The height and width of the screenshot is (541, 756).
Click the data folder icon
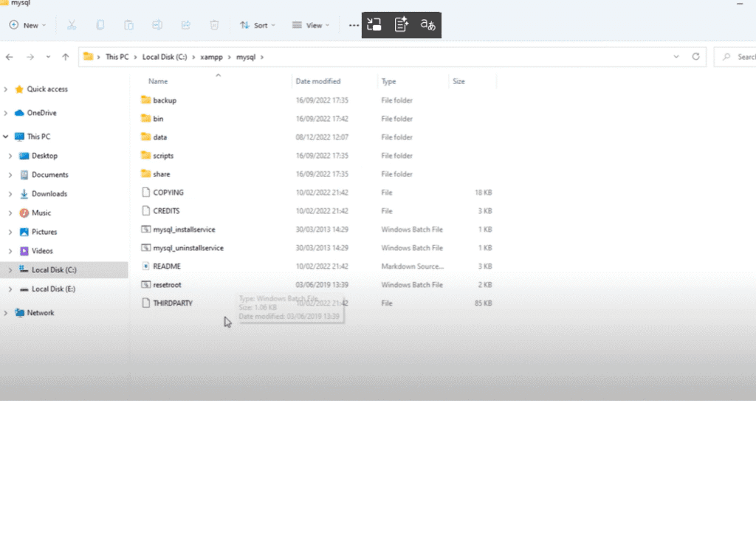(145, 137)
